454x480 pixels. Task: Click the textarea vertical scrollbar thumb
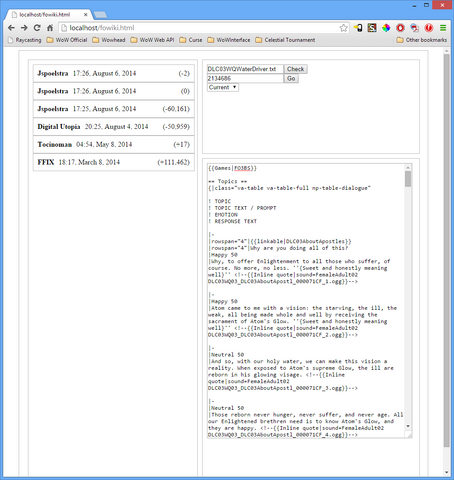[408, 179]
